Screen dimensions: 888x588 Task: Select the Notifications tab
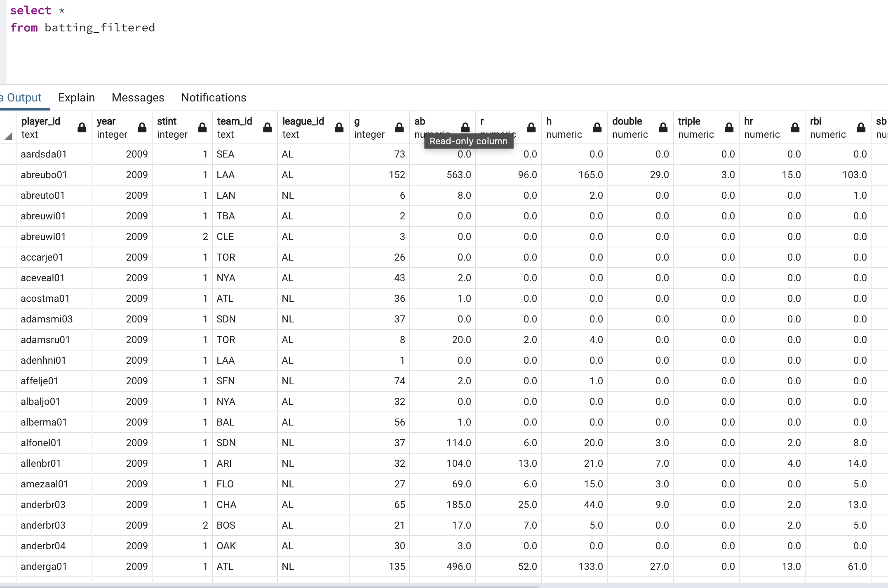point(213,97)
